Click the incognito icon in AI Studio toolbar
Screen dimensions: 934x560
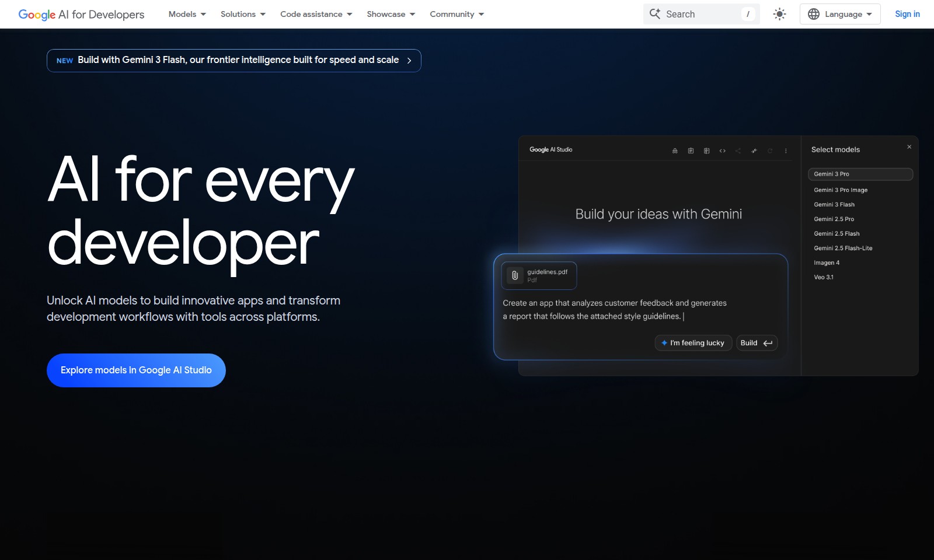(675, 151)
